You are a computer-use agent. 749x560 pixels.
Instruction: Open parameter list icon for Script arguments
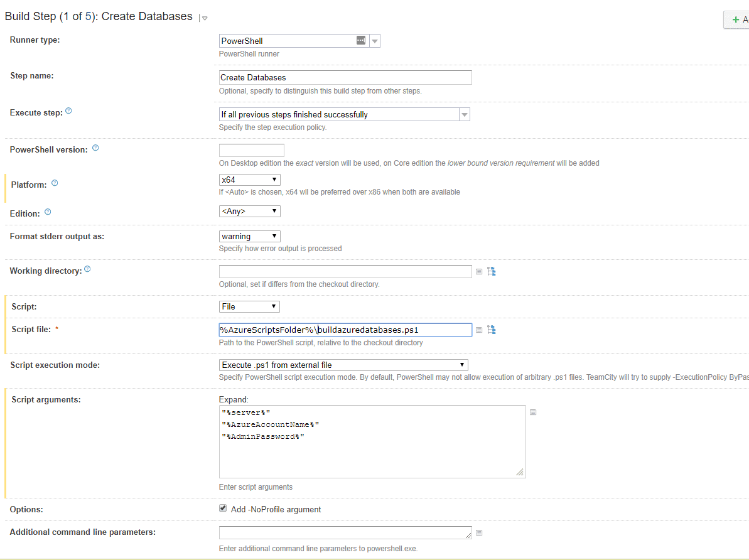pyautogui.click(x=533, y=412)
